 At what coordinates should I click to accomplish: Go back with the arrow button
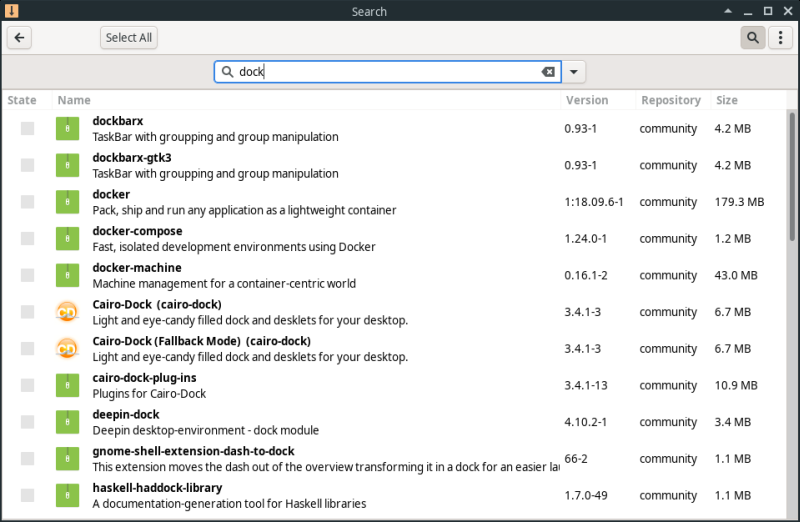19,38
